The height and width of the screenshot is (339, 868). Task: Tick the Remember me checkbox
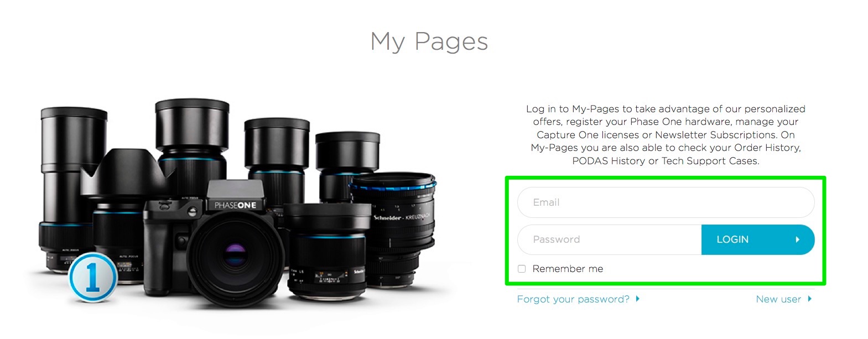521,269
